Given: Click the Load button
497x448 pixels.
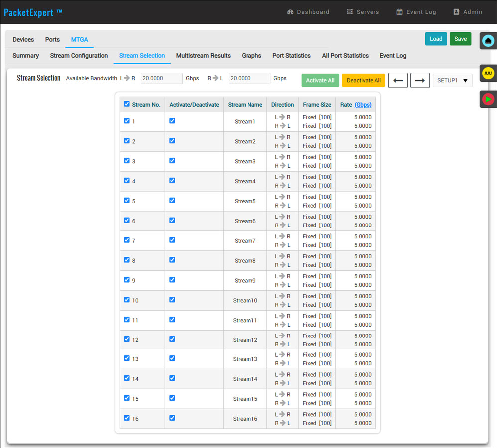Looking at the screenshot, I should (436, 39).
